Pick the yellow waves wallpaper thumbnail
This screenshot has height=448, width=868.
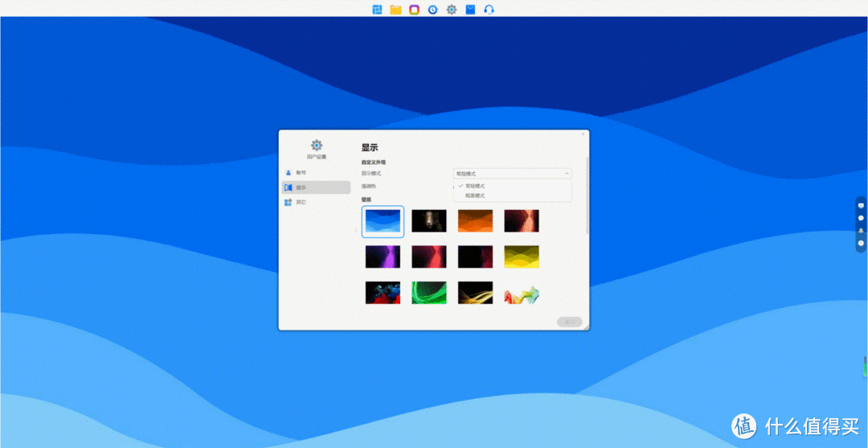coord(522,257)
